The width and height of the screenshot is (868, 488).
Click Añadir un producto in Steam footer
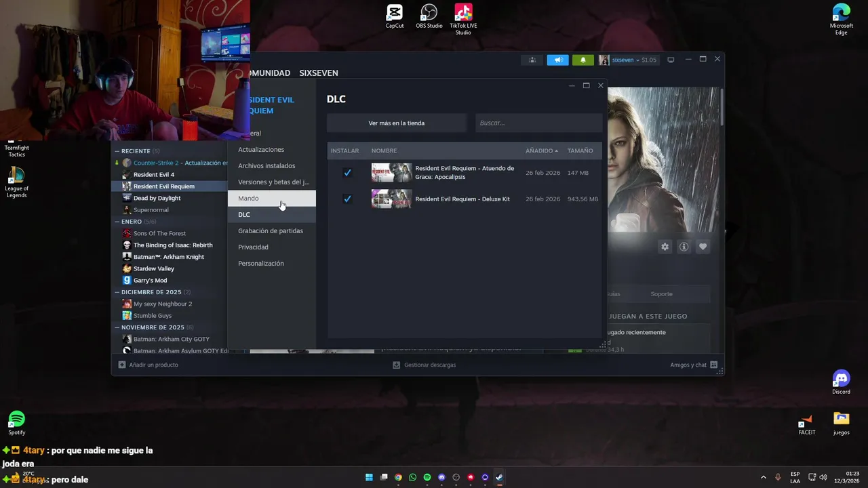point(149,365)
